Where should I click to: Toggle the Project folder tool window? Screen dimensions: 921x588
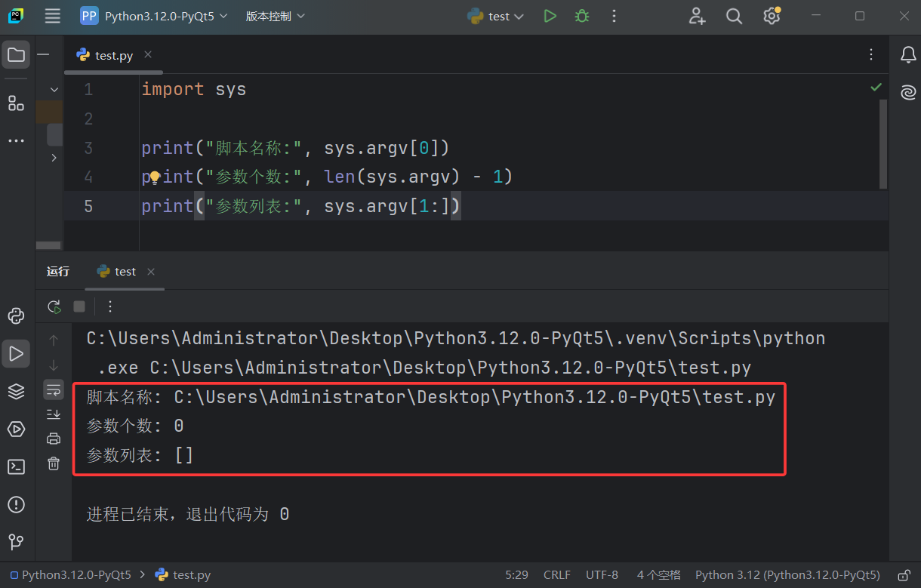(x=16, y=55)
